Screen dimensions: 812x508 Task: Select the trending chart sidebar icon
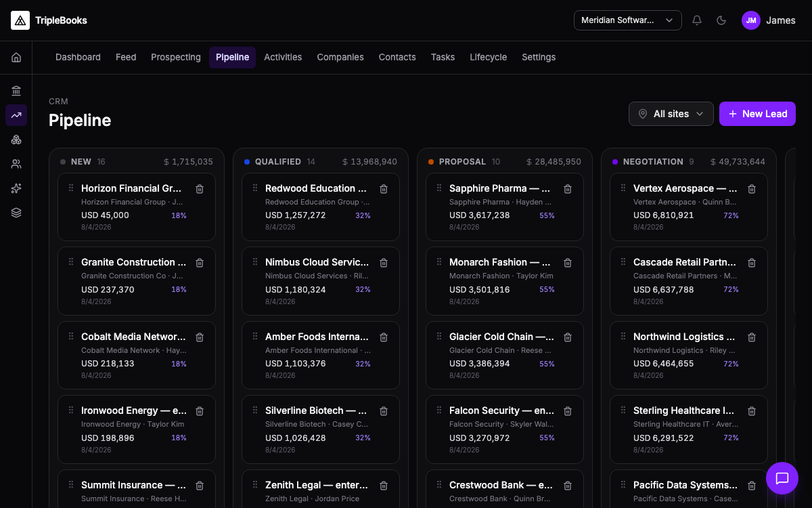click(x=16, y=115)
